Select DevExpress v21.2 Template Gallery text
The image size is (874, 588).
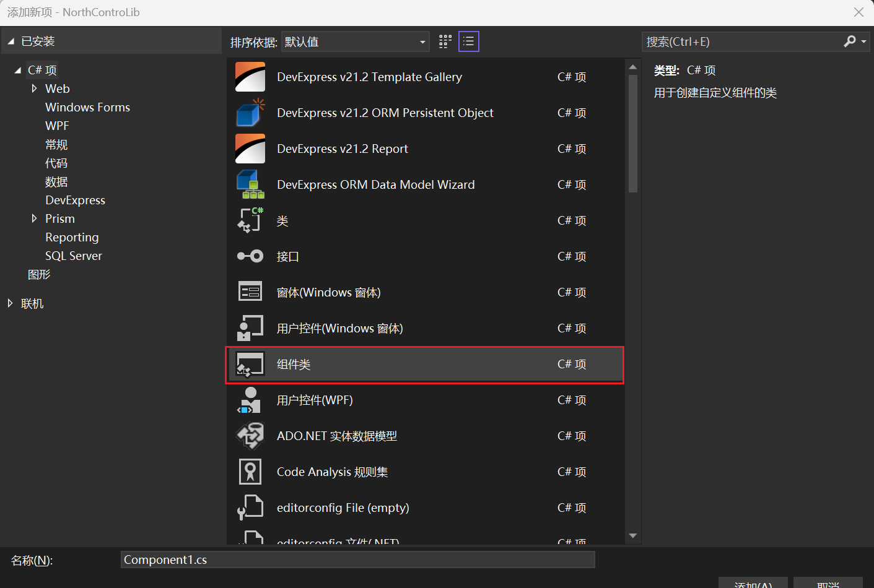point(369,77)
